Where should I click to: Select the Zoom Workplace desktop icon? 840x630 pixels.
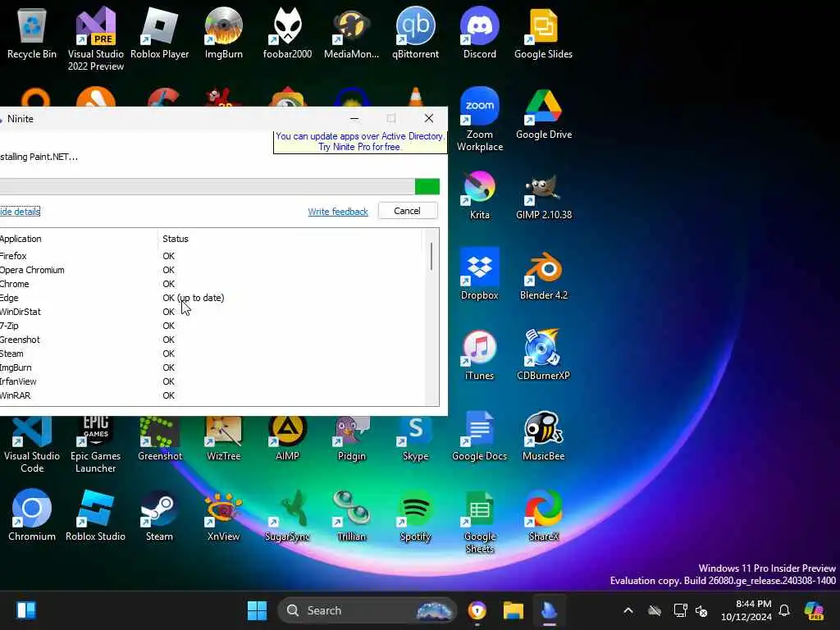pos(479,119)
